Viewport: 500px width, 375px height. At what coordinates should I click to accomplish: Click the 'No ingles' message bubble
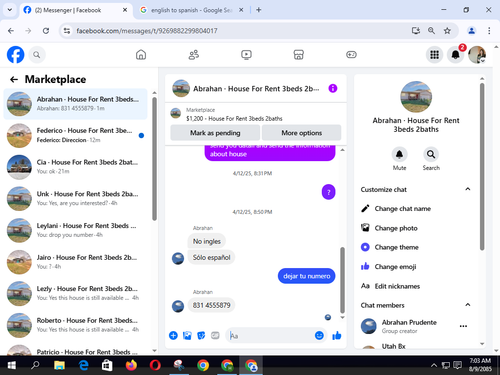click(x=207, y=241)
